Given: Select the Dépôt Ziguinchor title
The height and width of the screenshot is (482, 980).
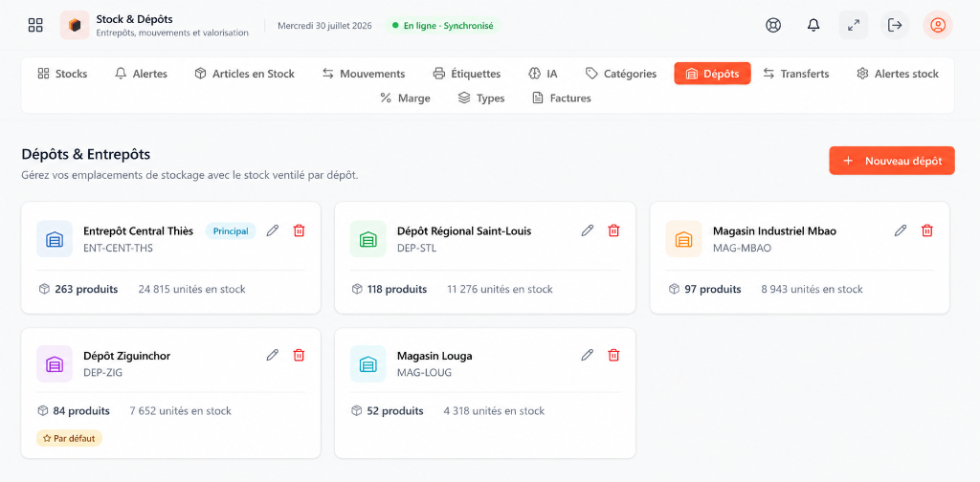Looking at the screenshot, I should [x=127, y=356].
